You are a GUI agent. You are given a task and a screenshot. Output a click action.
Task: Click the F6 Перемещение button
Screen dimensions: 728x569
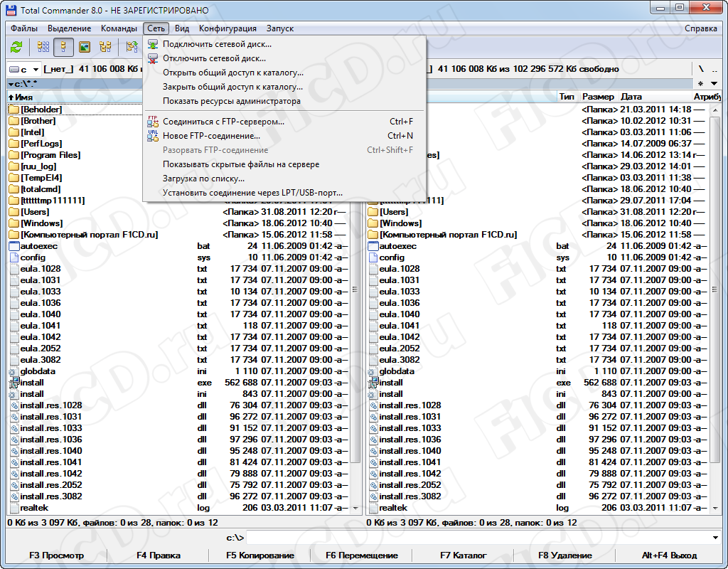[x=362, y=555]
